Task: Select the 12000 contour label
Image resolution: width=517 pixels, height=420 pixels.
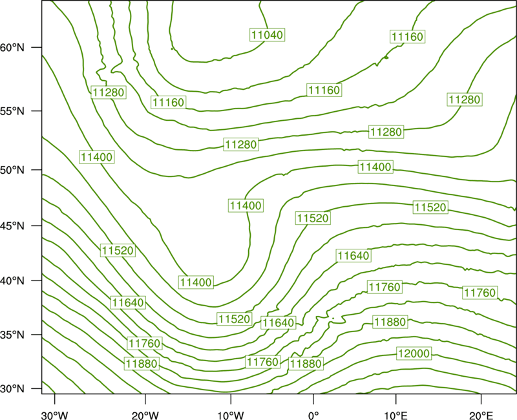Action: (x=414, y=353)
